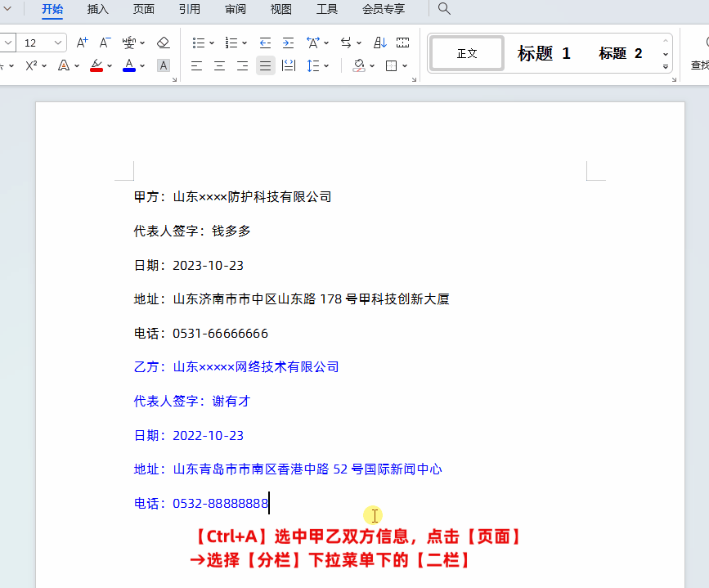Click the decrease font size icon

(x=105, y=43)
